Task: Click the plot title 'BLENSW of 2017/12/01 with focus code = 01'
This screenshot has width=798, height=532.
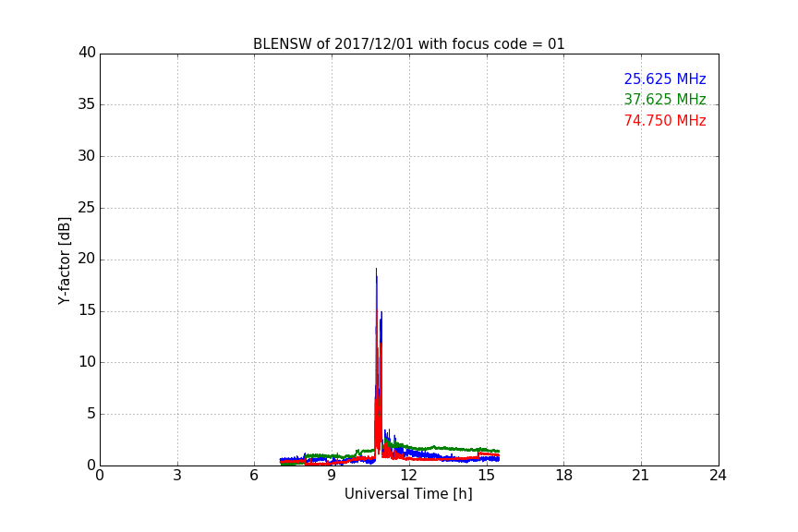Action: click(408, 44)
